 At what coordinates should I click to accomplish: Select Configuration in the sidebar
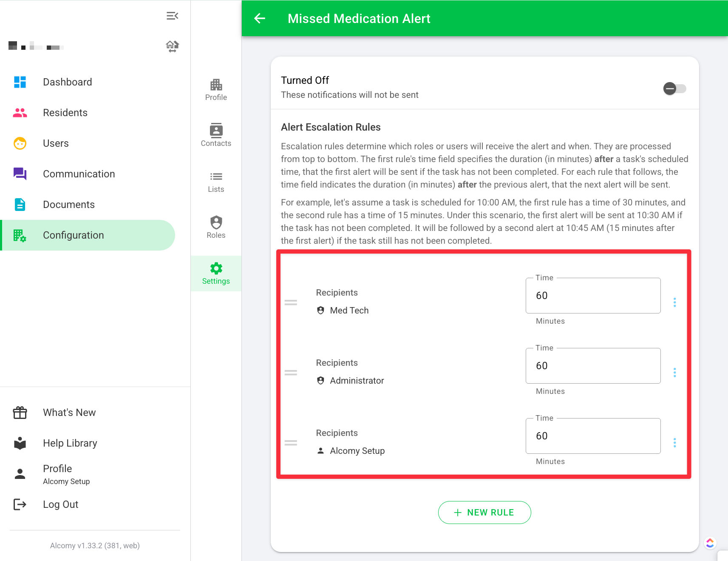(88, 235)
